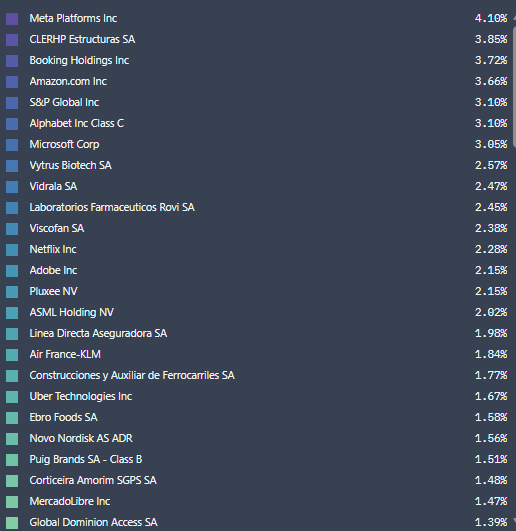Select Global Dominion Access SA name
This screenshot has width=516, height=531.
click(93, 522)
